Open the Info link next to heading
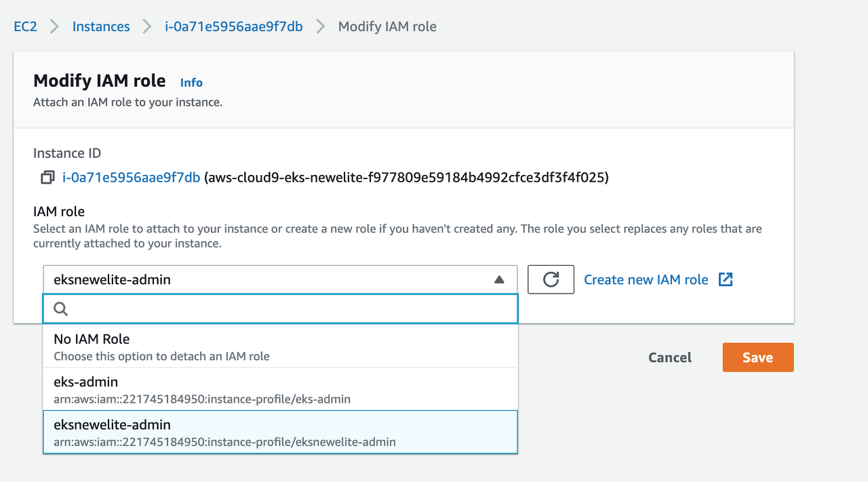 191,82
